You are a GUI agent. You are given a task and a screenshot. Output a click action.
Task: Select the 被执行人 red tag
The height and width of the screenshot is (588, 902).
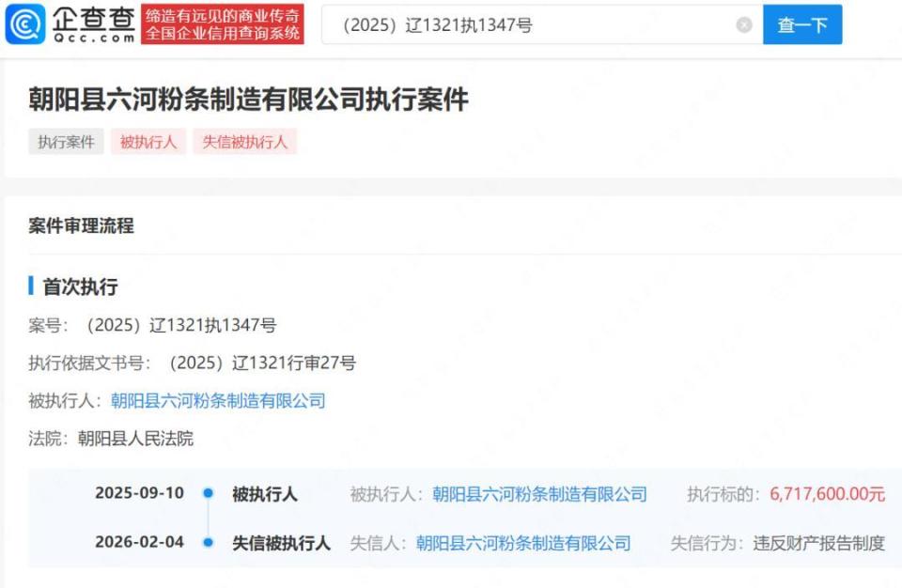(147, 142)
